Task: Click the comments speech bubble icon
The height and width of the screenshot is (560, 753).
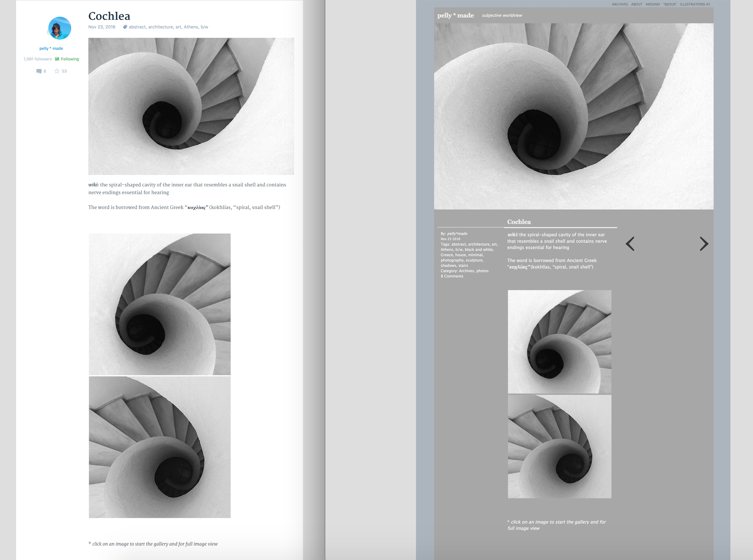Action: [x=39, y=71]
